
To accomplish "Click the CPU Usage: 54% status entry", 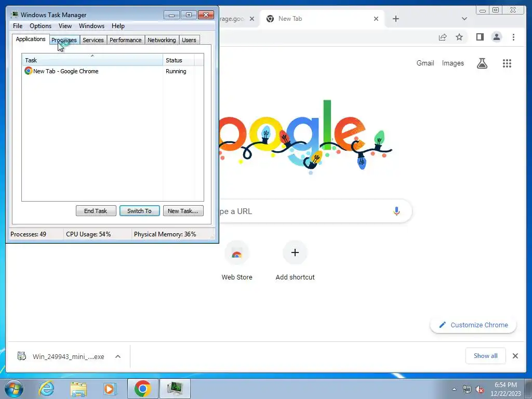I will coord(88,234).
